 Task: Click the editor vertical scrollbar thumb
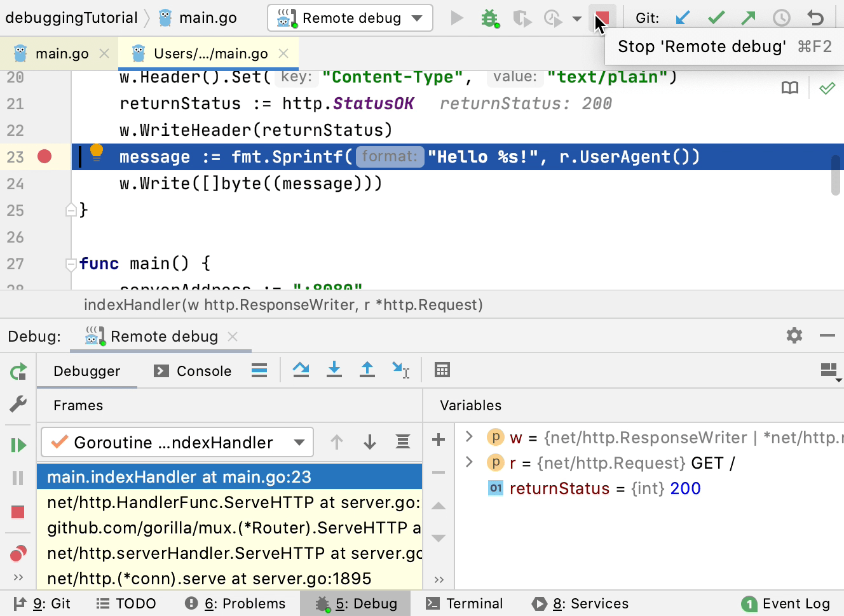click(x=835, y=175)
